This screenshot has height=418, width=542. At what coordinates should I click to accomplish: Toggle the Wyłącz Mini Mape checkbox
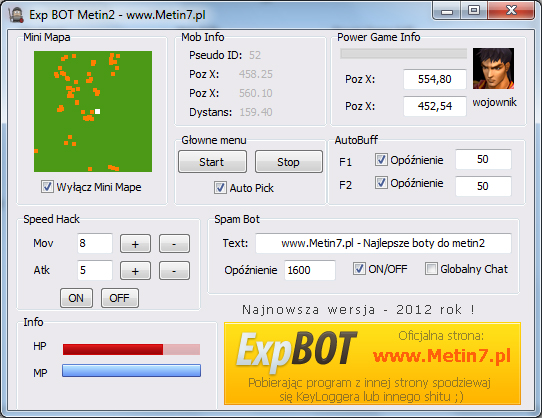(x=47, y=187)
